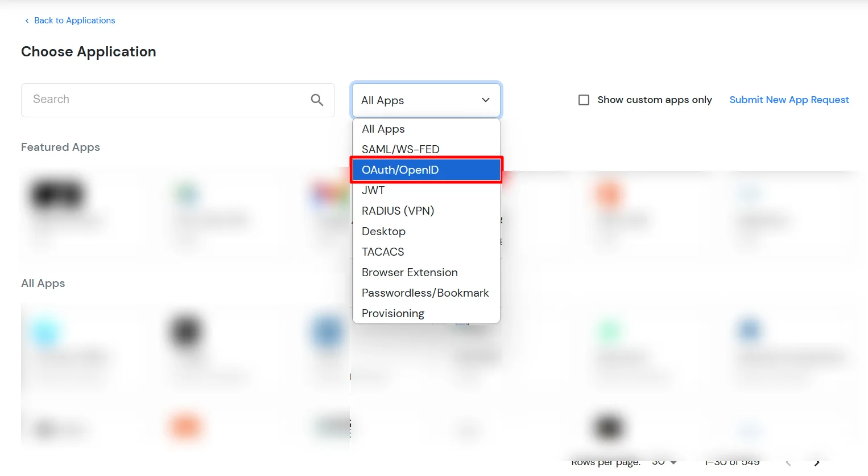Click the next page arrow

(x=817, y=462)
